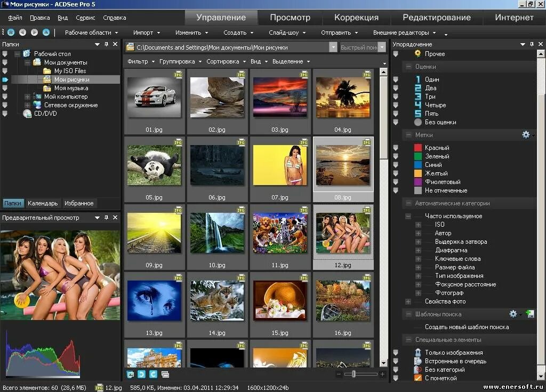The image size is (546, 392).
Task: Go up one folder level icon
Action: pyautogui.click(x=46, y=33)
